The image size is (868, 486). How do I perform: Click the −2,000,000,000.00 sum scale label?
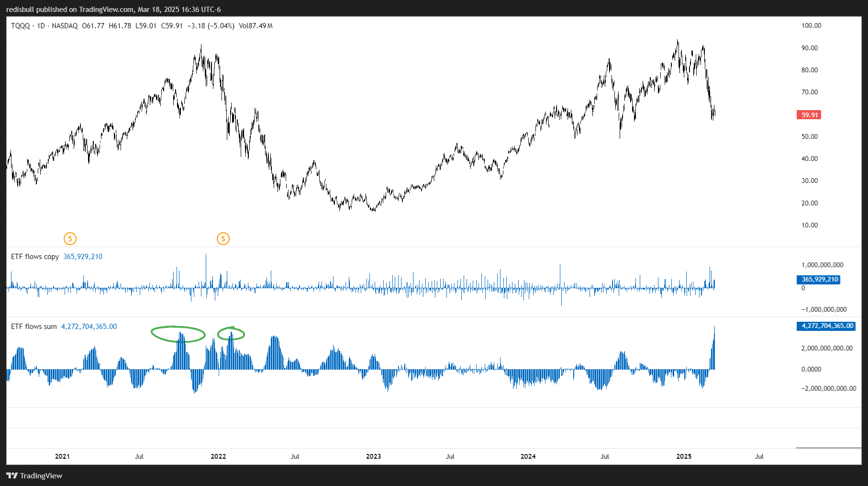829,388
